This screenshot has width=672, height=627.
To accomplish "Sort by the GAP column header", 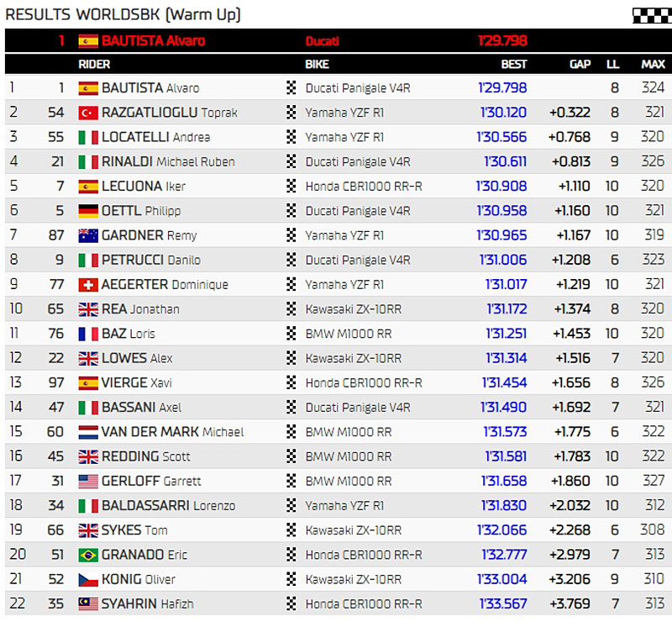I will (580, 64).
